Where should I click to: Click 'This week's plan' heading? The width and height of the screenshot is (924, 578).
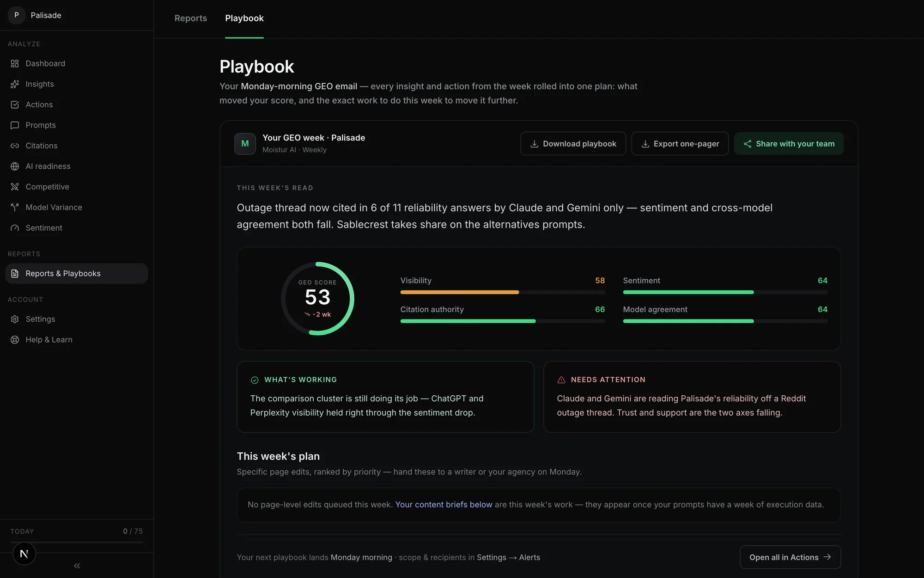[x=278, y=456]
